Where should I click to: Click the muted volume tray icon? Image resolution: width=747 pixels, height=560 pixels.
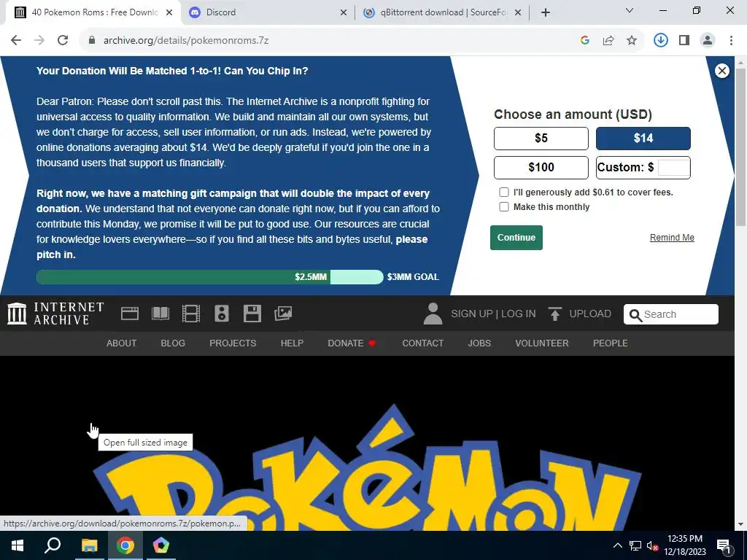652,545
